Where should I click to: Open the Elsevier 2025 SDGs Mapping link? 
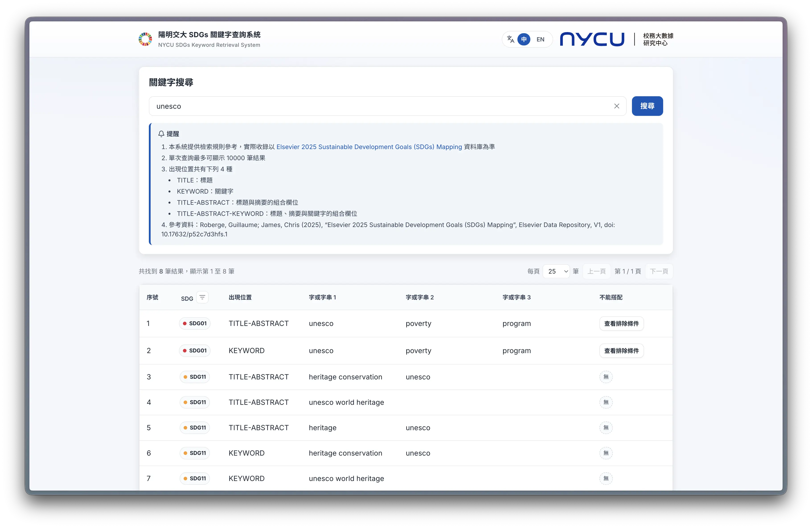coord(369,147)
